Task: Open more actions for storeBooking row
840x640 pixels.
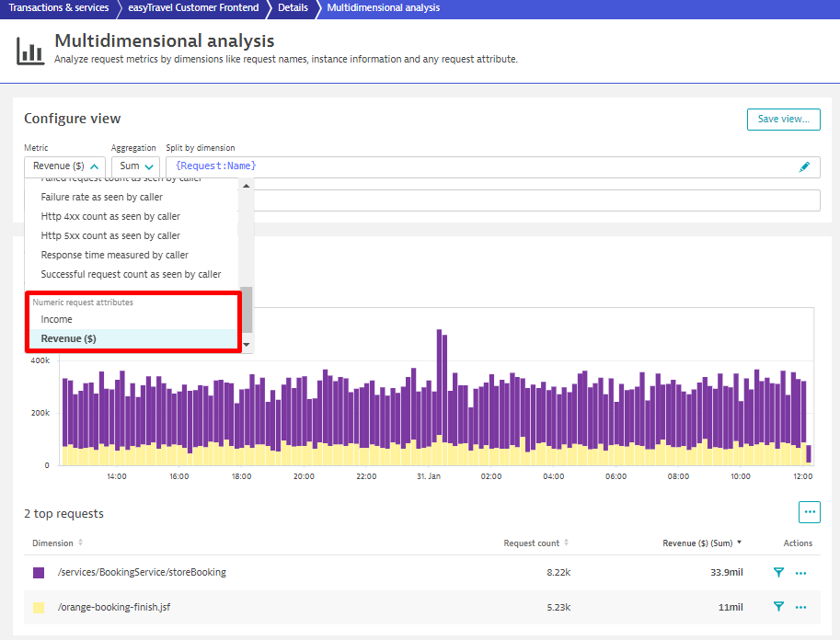Action: (800, 573)
